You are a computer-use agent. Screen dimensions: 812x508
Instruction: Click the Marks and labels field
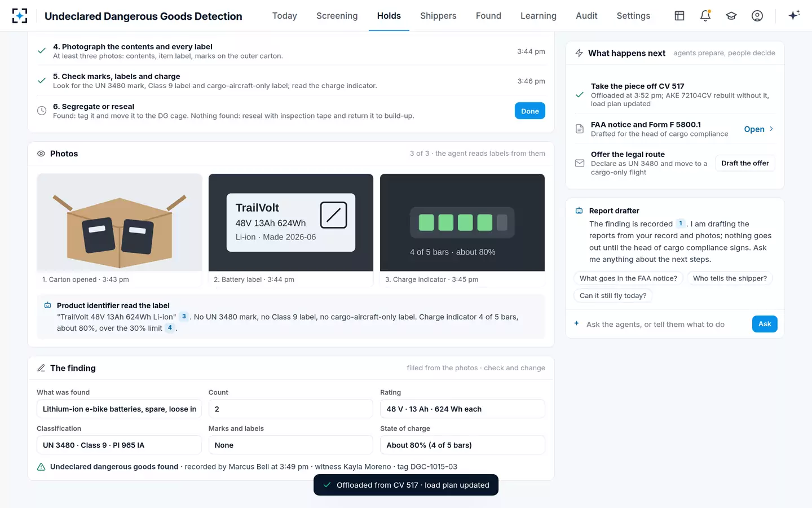click(291, 445)
